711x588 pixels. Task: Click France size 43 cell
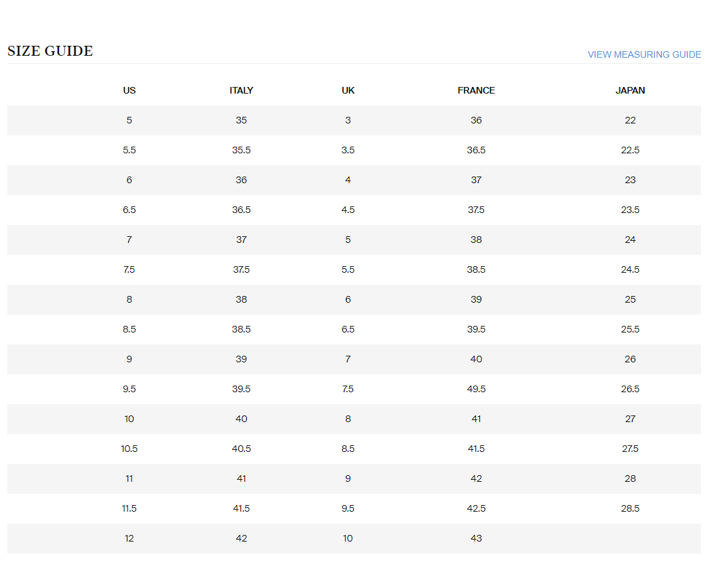pyautogui.click(x=476, y=538)
